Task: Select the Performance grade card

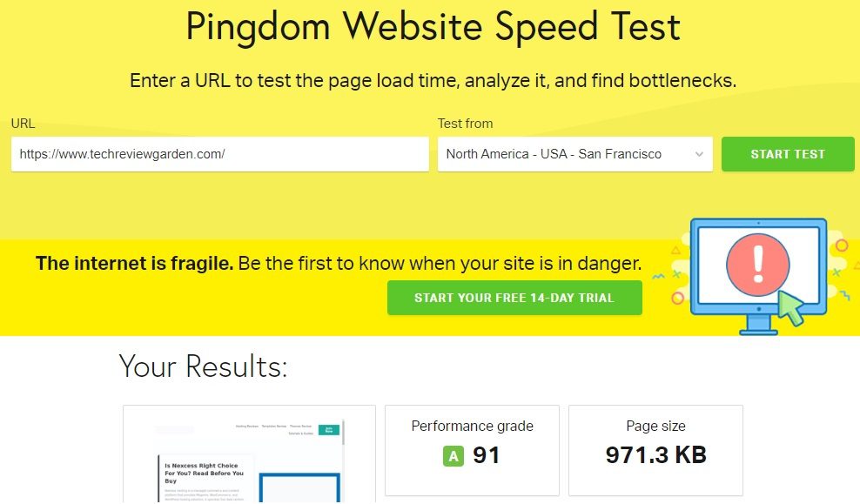Action: click(x=473, y=450)
